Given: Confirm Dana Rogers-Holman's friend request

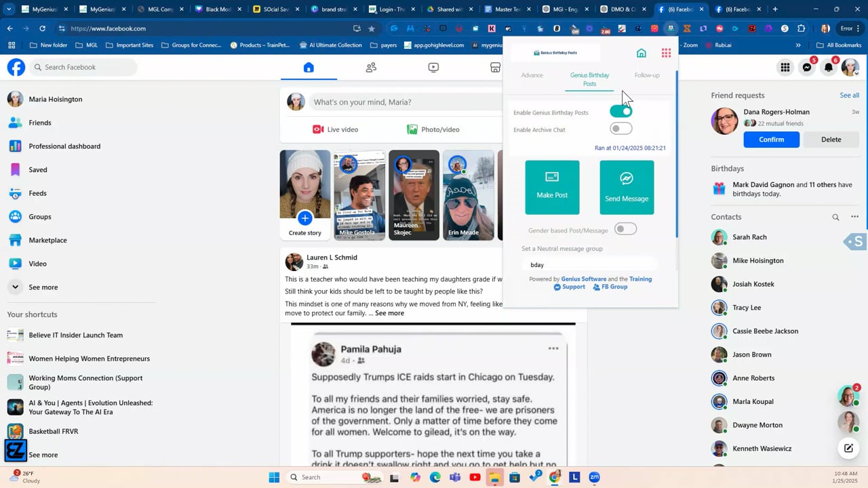Looking at the screenshot, I should 771,139.
